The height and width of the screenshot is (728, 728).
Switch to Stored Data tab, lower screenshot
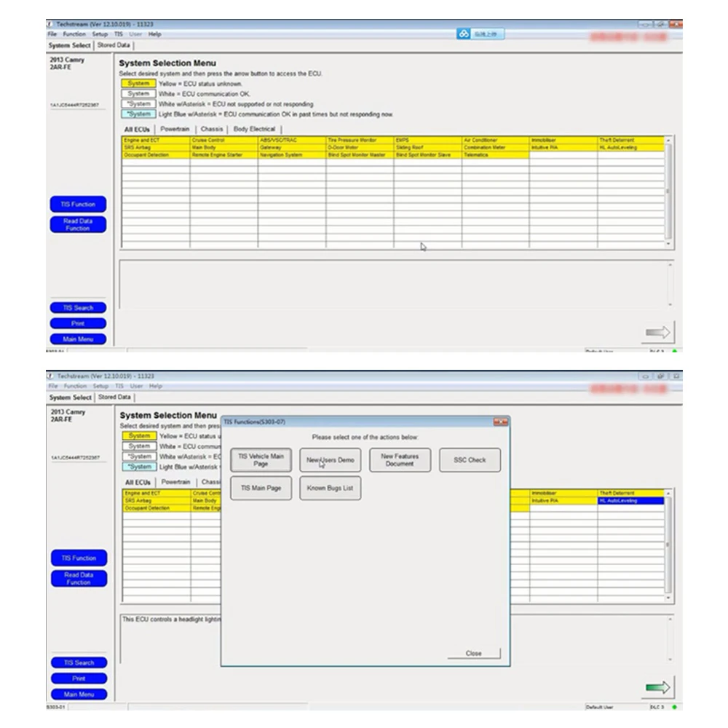(115, 397)
